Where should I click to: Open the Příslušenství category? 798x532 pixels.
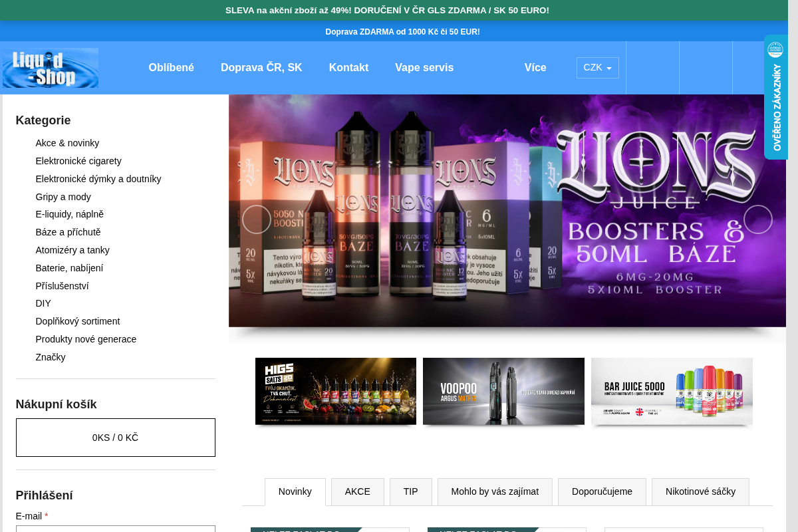pos(62,286)
